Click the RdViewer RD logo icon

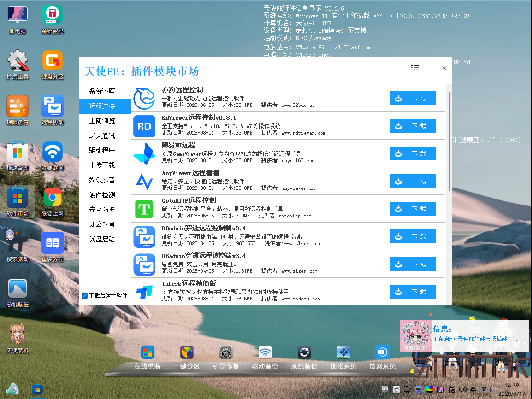coord(144,126)
